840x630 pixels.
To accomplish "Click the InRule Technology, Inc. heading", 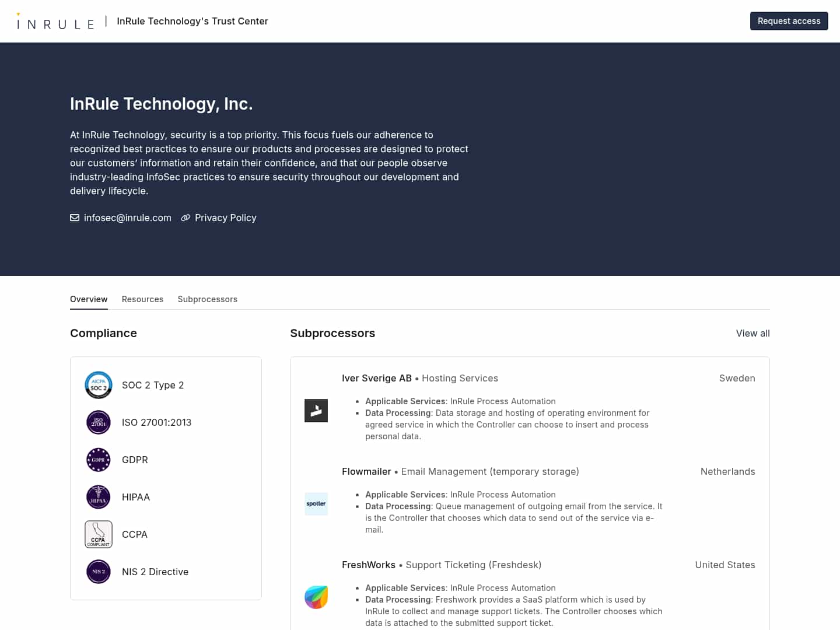I will tap(162, 104).
